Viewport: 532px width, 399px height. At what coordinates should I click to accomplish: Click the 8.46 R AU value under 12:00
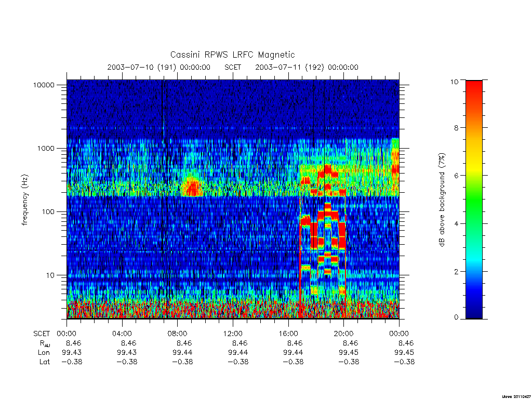pos(240,343)
